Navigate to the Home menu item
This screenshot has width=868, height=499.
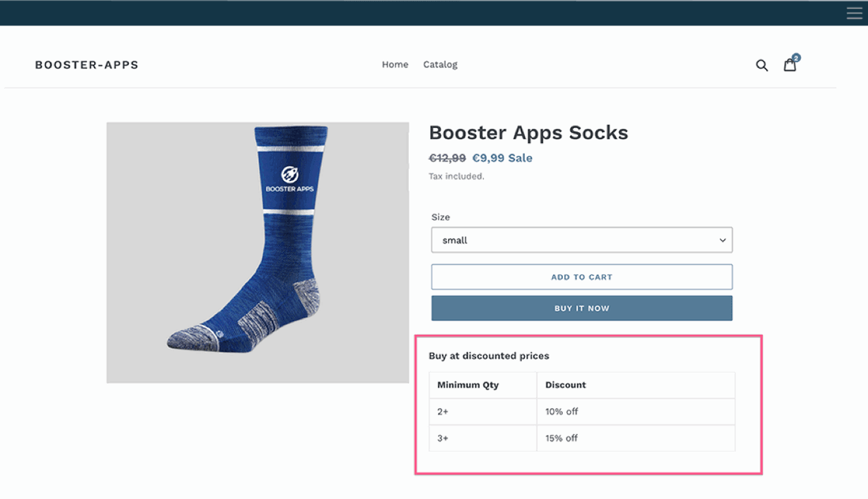coord(394,64)
